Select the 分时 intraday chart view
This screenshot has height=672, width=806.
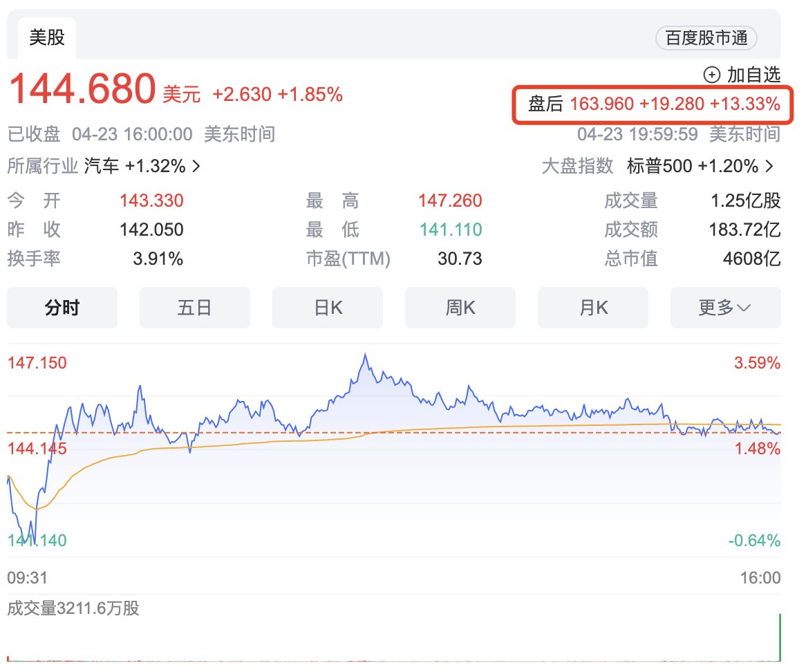[x=62, y=308]
